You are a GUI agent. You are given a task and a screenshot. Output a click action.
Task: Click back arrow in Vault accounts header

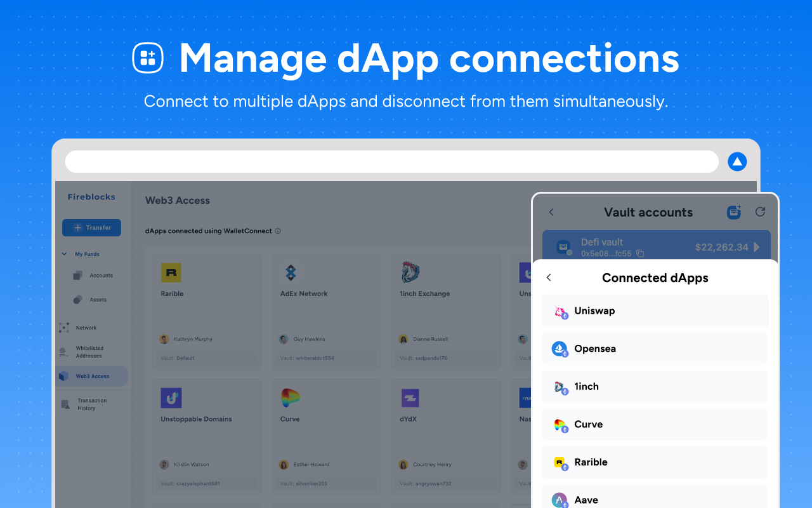tap(551, 212)
